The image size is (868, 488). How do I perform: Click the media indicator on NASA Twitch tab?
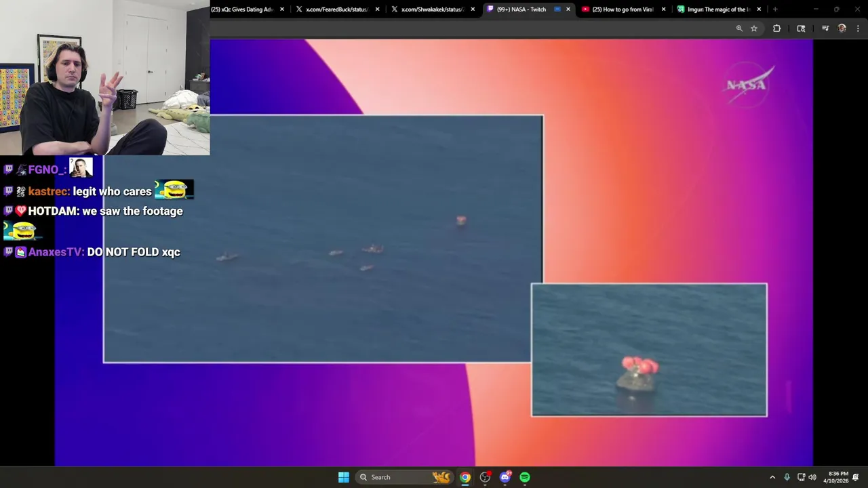click(557, 9)
